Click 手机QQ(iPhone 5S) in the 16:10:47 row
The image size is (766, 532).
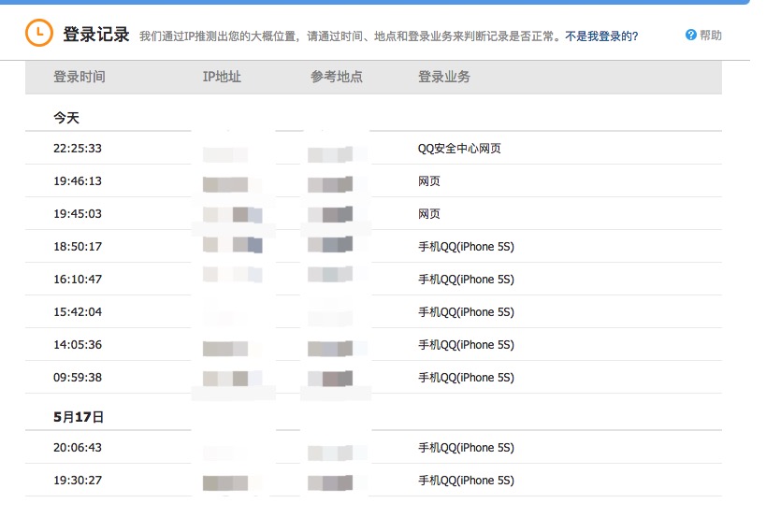pyautogui.click(x=466, y=280)
